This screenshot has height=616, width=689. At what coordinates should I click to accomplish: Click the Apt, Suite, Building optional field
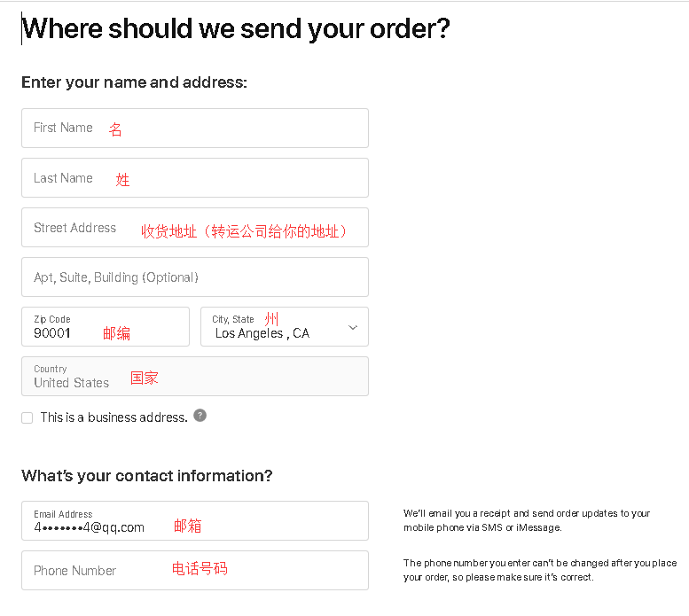click(194, 277)
